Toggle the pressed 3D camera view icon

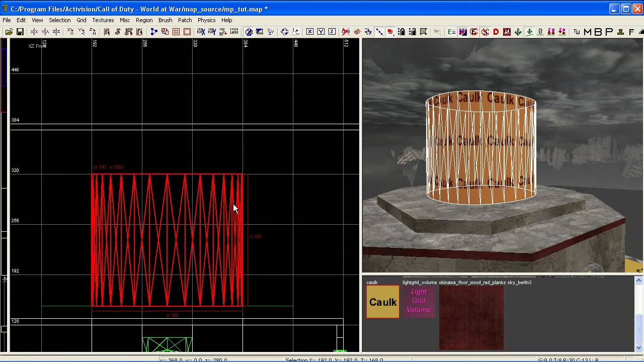pyautogui.click(x=249, y=32)
